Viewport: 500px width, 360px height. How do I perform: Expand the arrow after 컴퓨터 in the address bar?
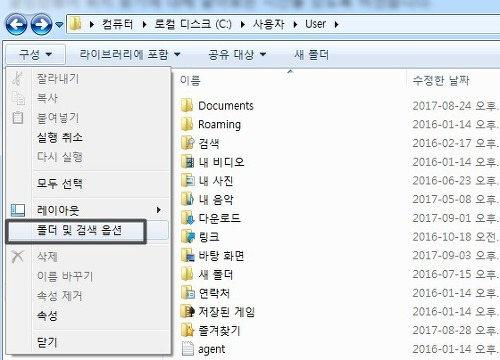pyautogui.click(x=144, y=24)
